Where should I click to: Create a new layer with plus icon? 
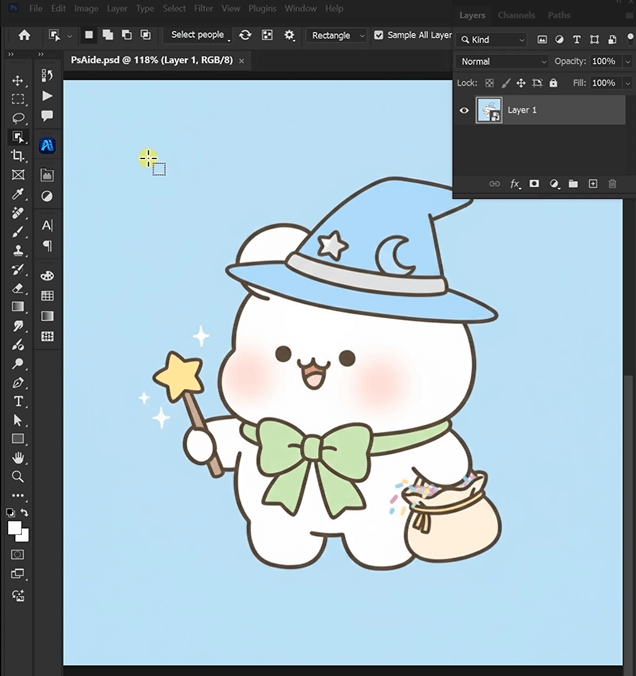(x=592, y=184)
